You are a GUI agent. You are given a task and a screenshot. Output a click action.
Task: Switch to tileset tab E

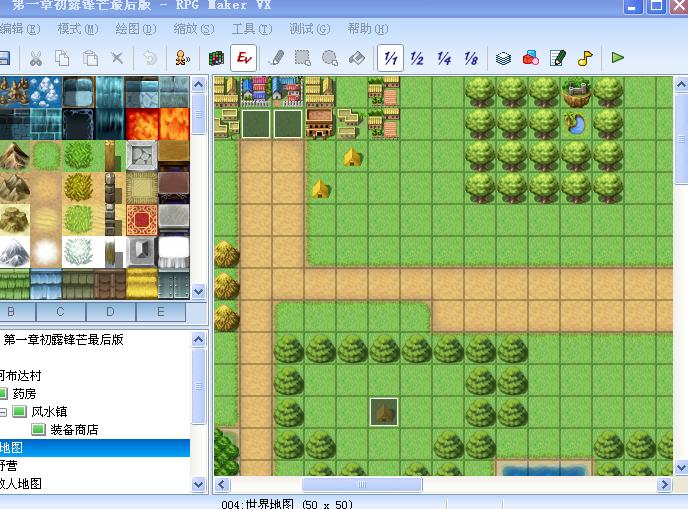click(x=161, y=312)
